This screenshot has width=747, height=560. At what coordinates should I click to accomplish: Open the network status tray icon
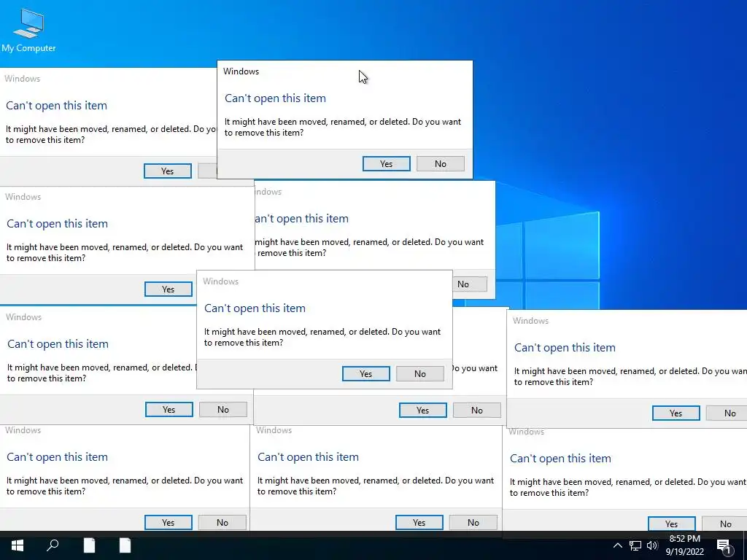(635, 545)
